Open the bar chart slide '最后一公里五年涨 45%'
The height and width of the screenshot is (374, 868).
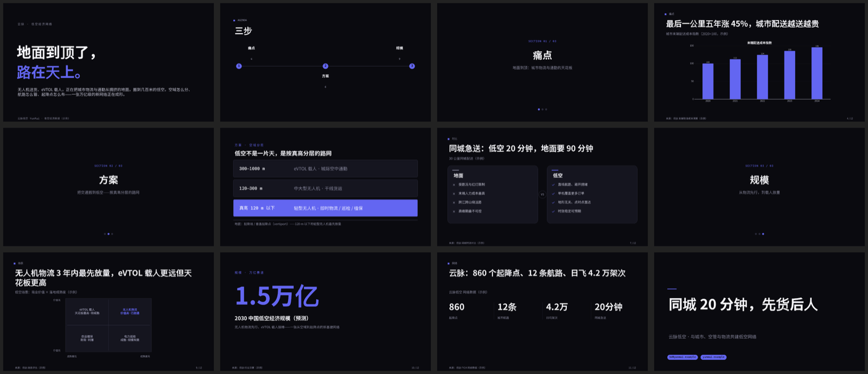(759, 62)
